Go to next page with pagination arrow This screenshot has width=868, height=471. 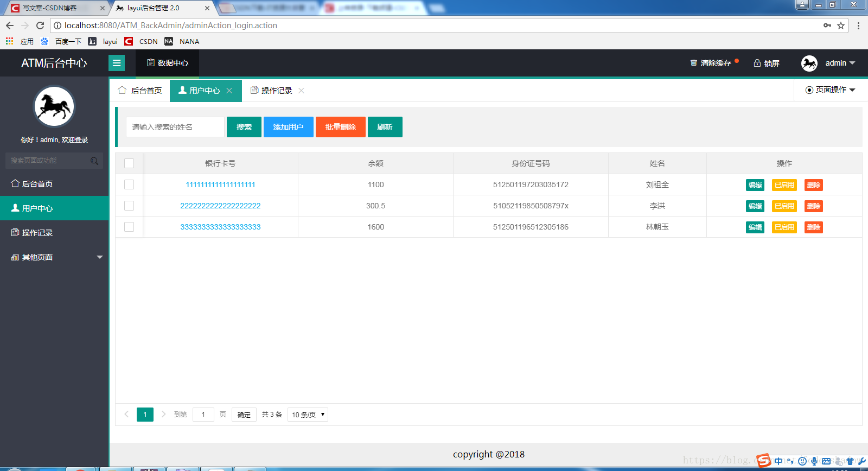pos(163,414)
